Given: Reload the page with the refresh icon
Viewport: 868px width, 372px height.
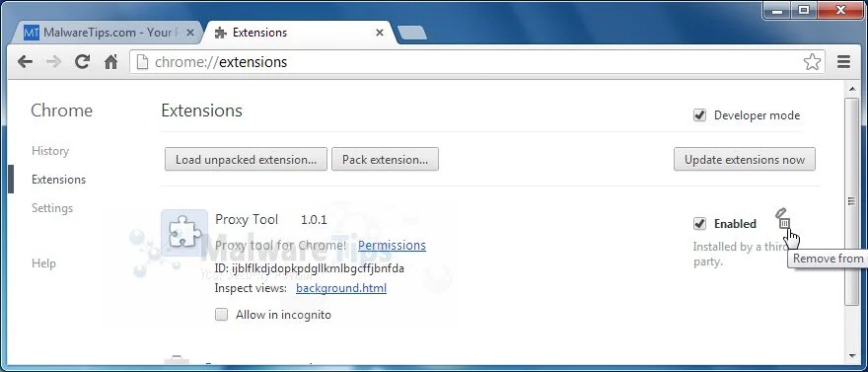Looking at the screenshot, I should (83, 61).
